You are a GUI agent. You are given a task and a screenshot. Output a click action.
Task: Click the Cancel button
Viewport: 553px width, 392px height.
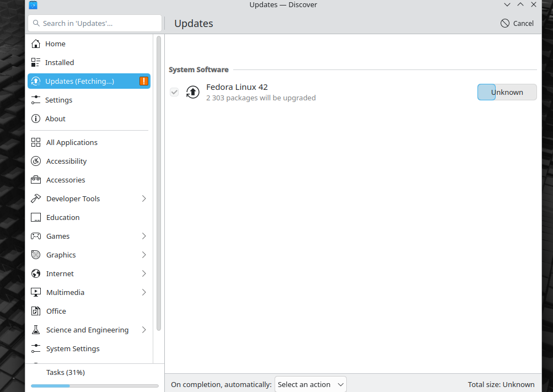pos(517,23)
